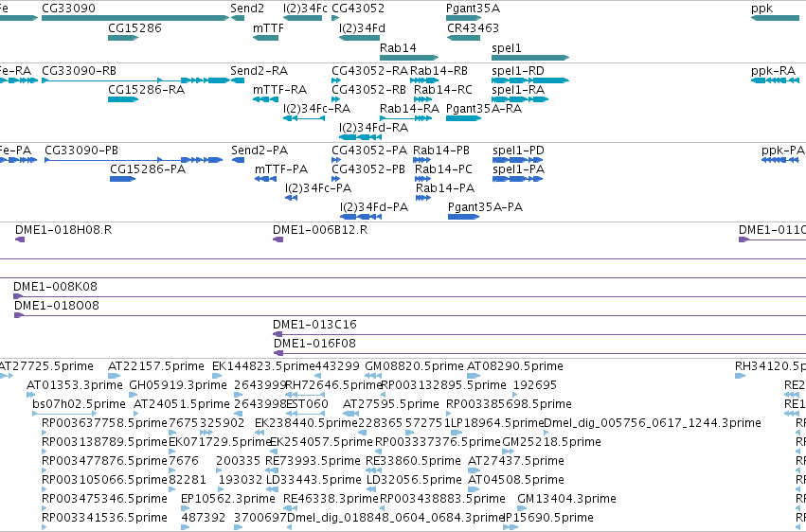Click the AT08290.5prime EST label
This screenshot has width=806, height=532.
coord(515,366)
